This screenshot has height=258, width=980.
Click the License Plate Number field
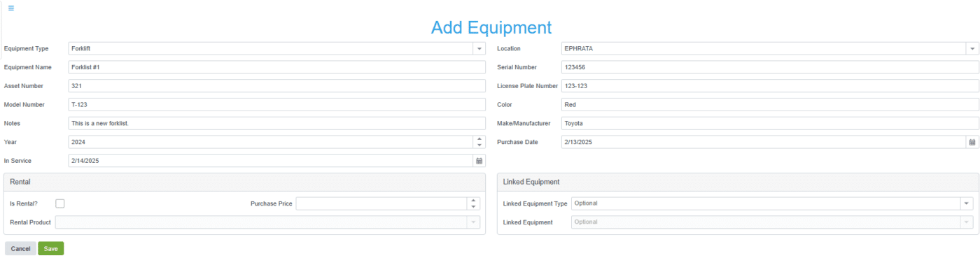[x=769, y=86]
